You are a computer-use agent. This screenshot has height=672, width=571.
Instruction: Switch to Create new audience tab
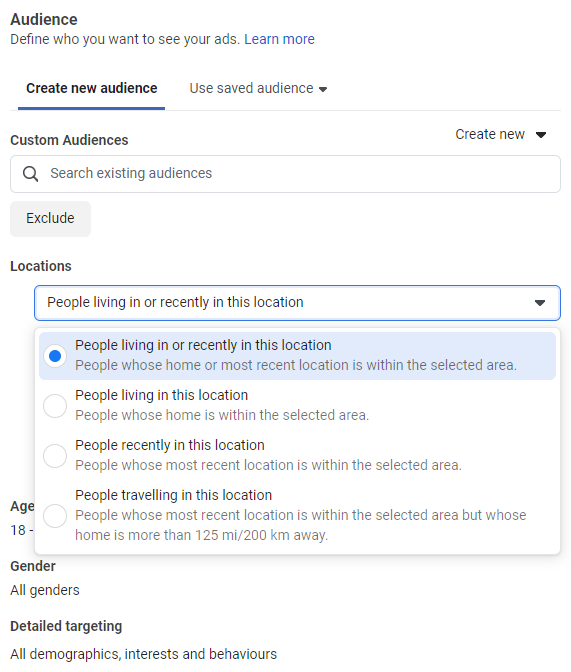coord(91,88)
